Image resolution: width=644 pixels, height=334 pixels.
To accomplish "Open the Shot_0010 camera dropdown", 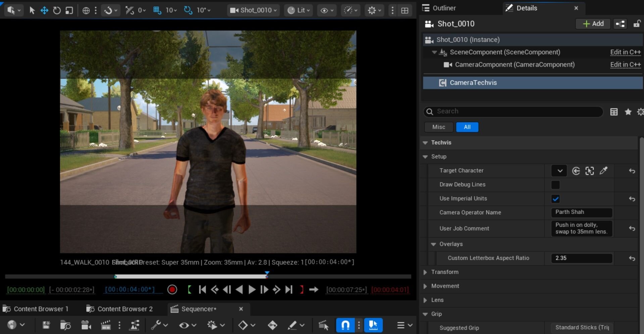I will 253,10.
